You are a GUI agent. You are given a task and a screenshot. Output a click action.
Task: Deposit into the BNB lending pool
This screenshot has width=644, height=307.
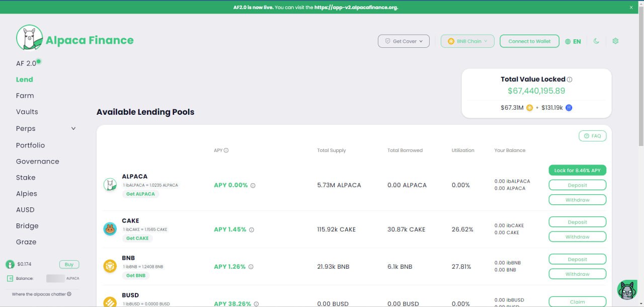point(577,259)
